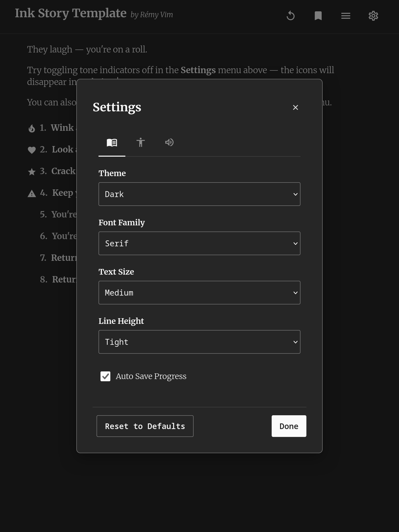
Task: Click the Done button
Action: pyautogui.click(x=289, y=426)
